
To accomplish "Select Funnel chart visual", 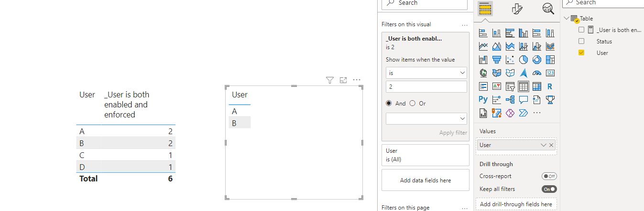I will tap(497, 60).
